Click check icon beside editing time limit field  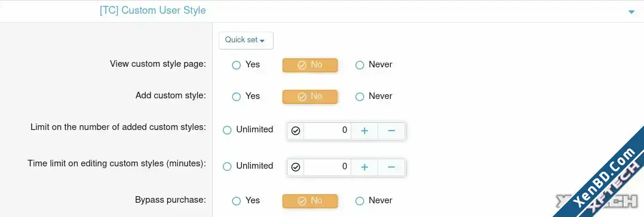296,167
